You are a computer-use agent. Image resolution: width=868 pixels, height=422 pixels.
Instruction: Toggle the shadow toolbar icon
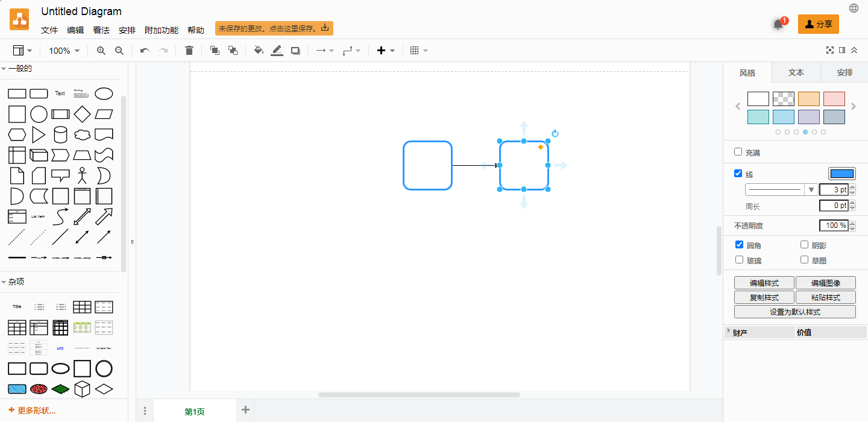(295, 51)
